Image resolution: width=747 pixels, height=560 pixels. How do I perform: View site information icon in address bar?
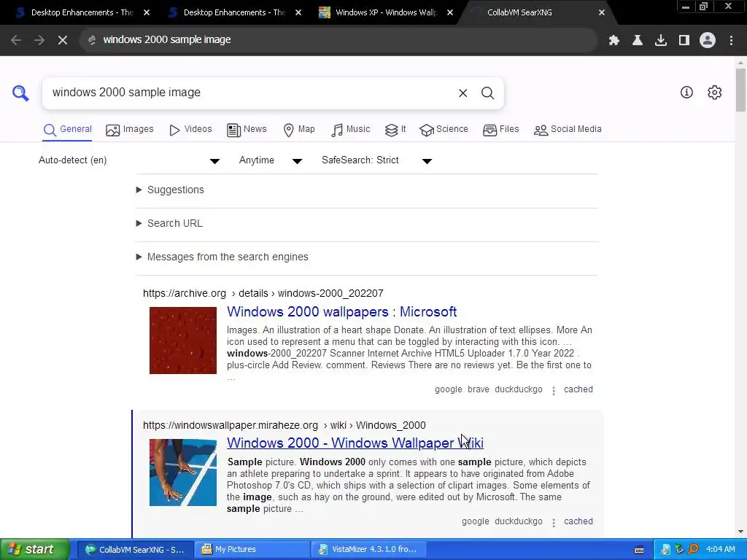pyautogui.click(x=92, y=40)
